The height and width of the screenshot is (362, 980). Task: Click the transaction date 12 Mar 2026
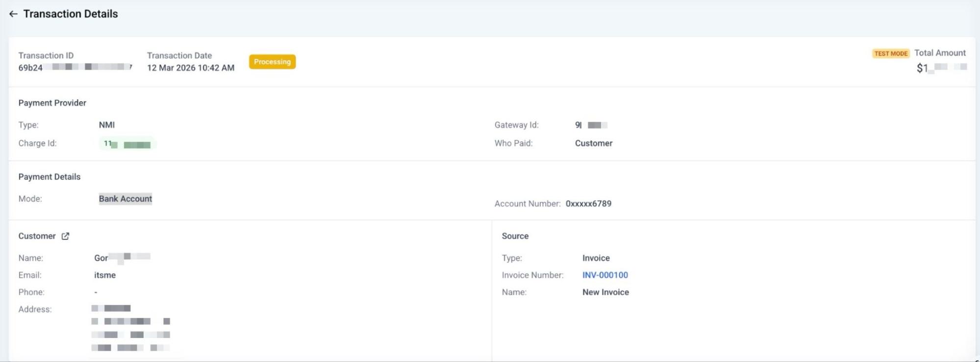190,68
